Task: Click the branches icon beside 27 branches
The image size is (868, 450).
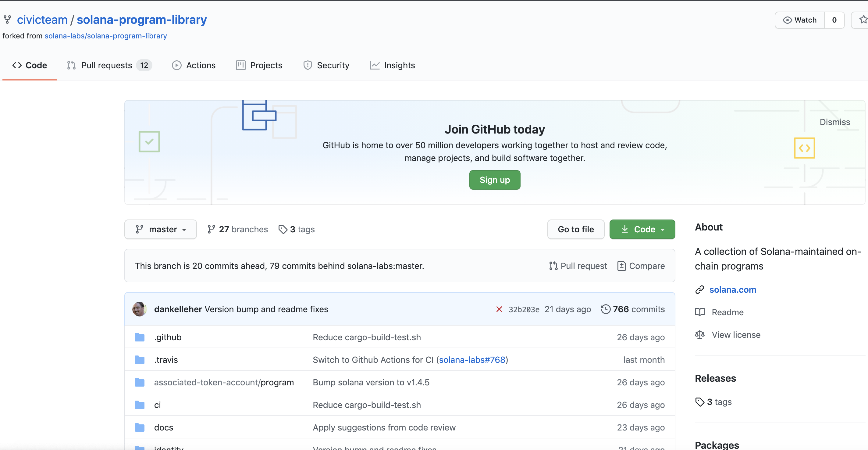Action: (x=211, y=229)
